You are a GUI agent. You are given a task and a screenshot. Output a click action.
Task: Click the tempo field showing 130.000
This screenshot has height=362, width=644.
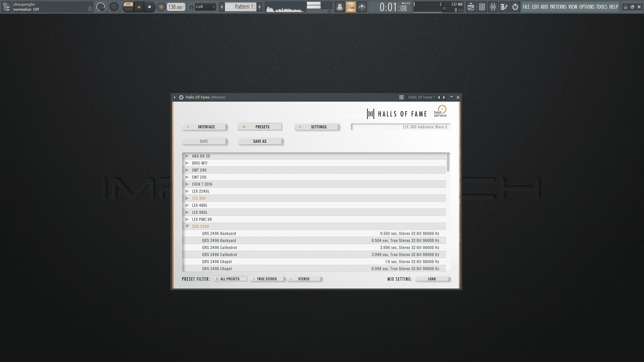coord(176,7)
